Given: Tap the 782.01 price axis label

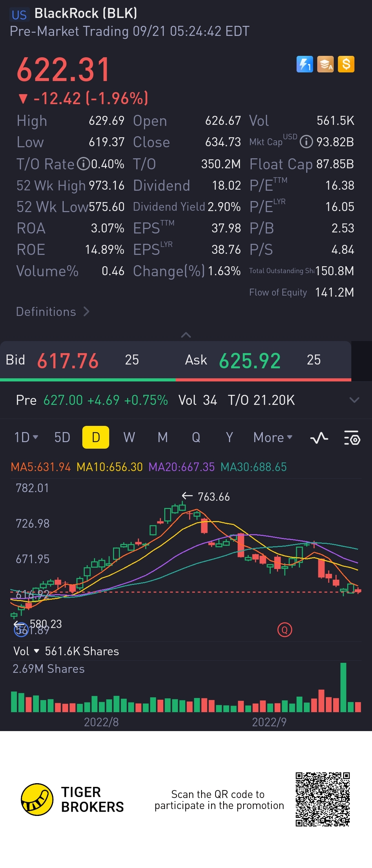Looking at the screenshot, I should (x=32, y=488).
